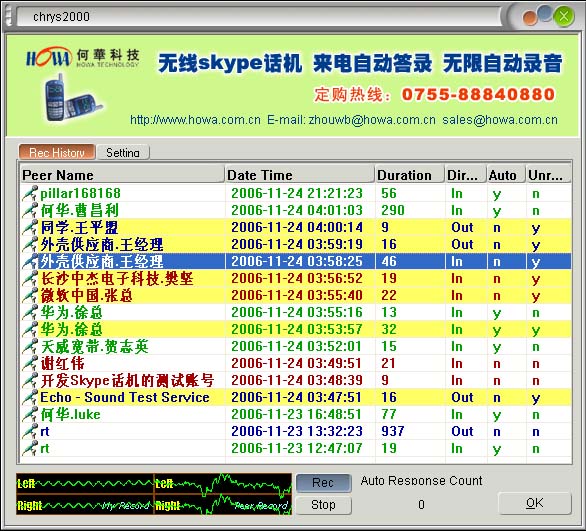Screen dimensions: 586x531
Task: Click the duration value 77
Action: tap(389, 414)
